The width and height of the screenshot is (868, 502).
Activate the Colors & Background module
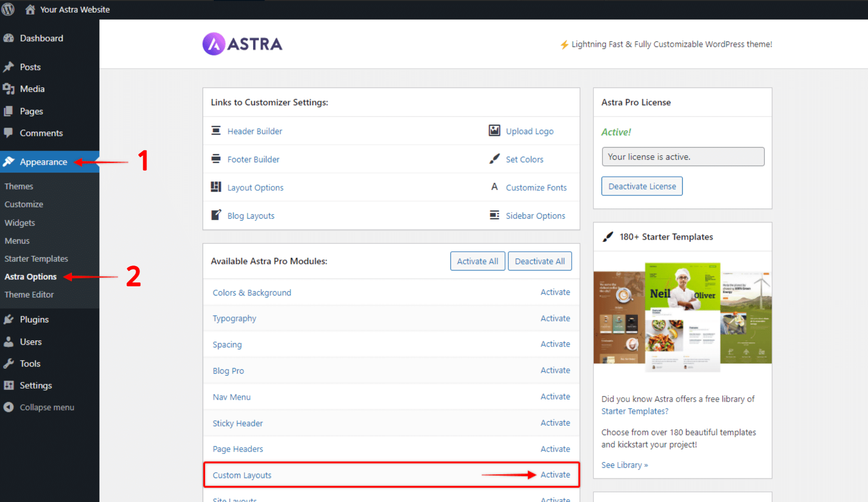pos(555,292)
